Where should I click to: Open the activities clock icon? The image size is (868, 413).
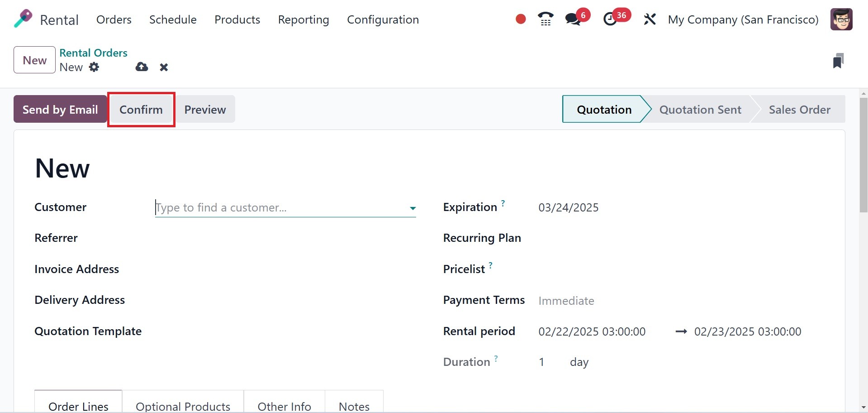(610, 19)
